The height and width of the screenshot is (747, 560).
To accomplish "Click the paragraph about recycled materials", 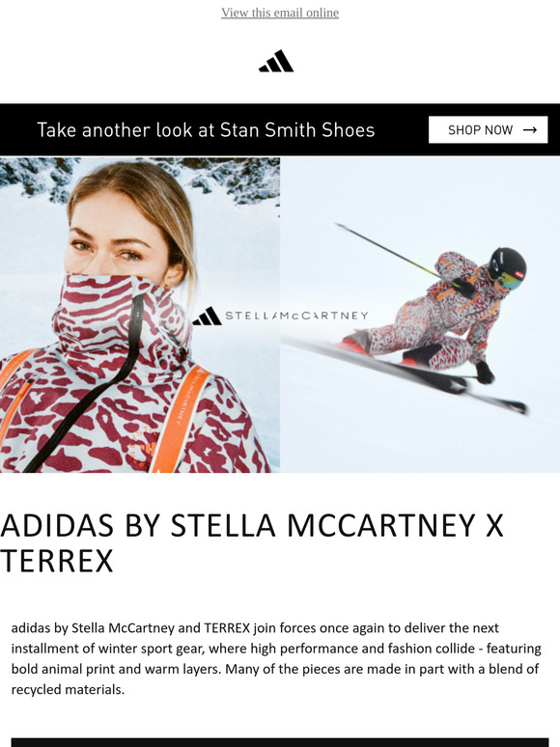I will tap(276, 658).
